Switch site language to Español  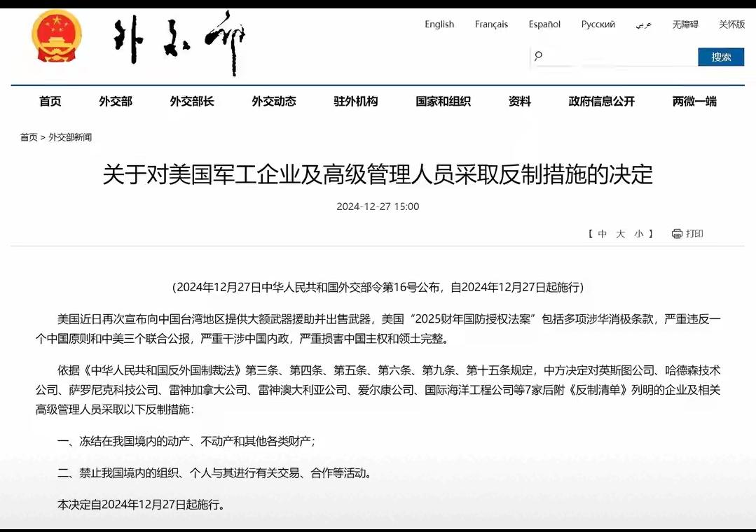click(x=544, y=24)
